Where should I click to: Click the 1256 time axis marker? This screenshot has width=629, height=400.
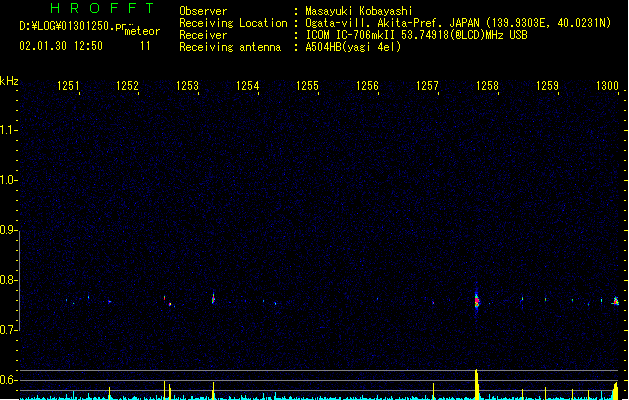(367, 86)
